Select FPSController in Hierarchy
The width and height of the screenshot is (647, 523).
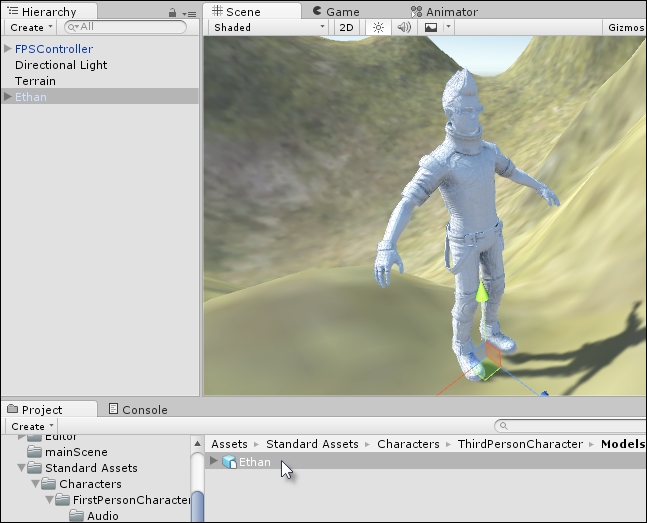(54, 49)
